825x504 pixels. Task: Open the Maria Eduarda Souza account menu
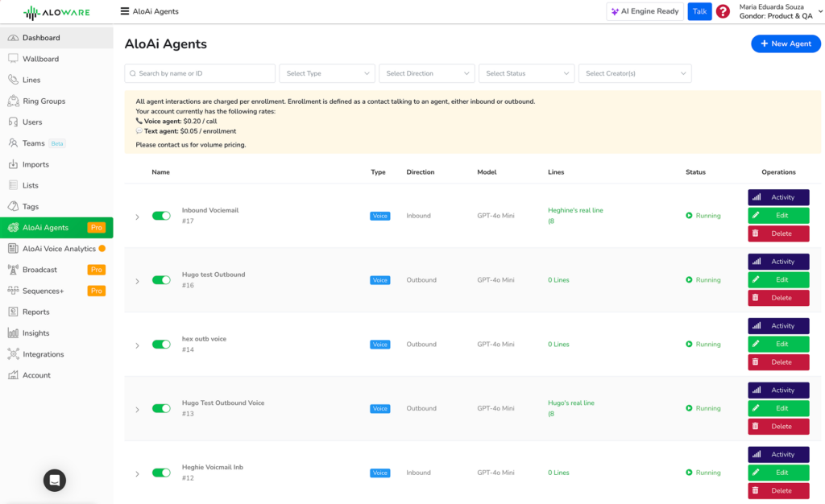pyautogui.click(x=780, y=11)
